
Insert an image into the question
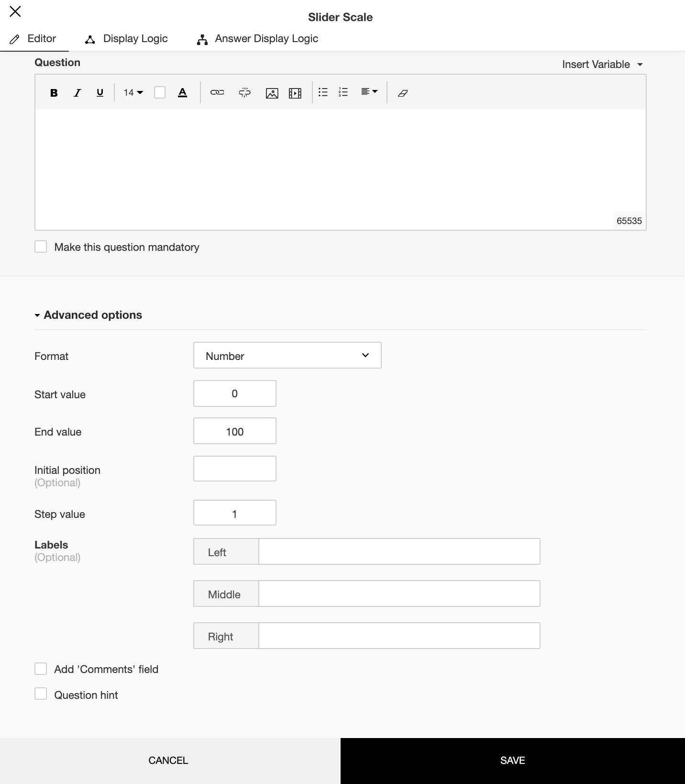pyautogui.click(x=272, y=93)
